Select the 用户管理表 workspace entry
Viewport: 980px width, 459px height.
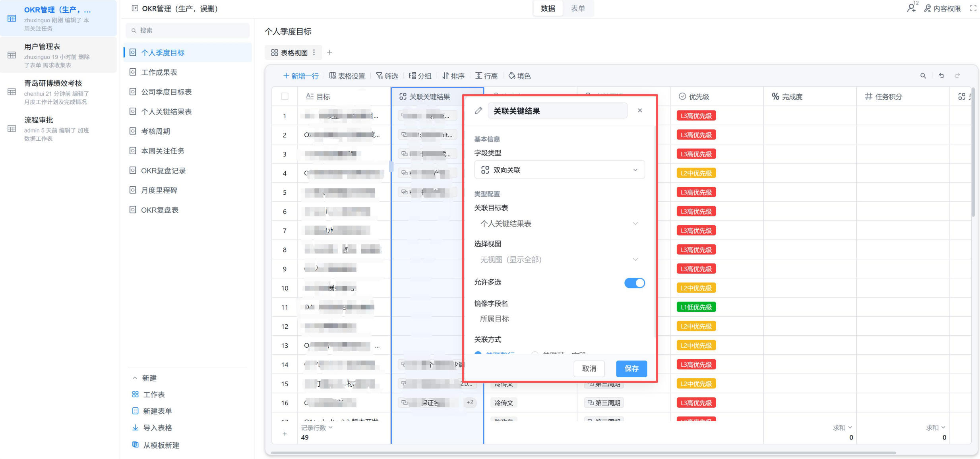(58, 55)
